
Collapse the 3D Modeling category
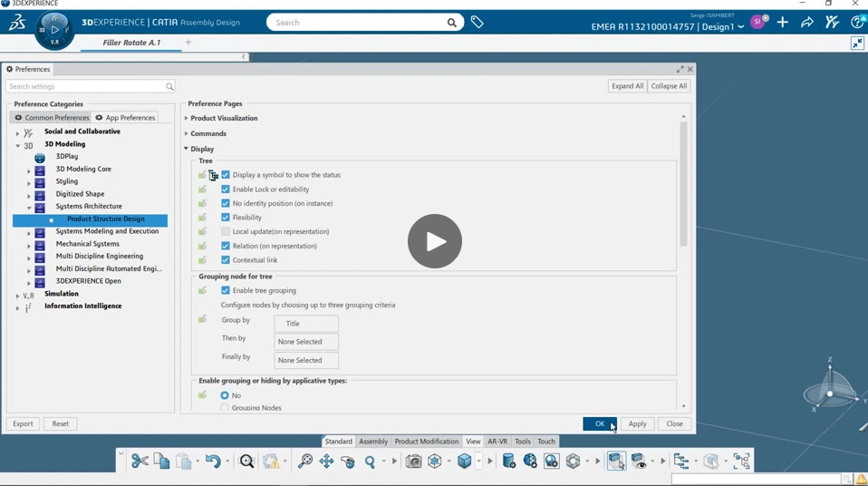17,146
